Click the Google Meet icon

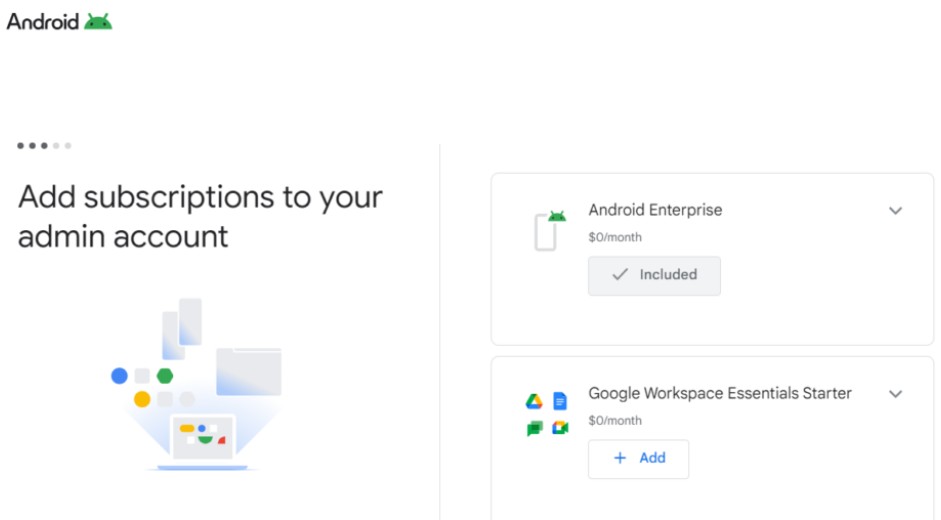tap(561, 428)
